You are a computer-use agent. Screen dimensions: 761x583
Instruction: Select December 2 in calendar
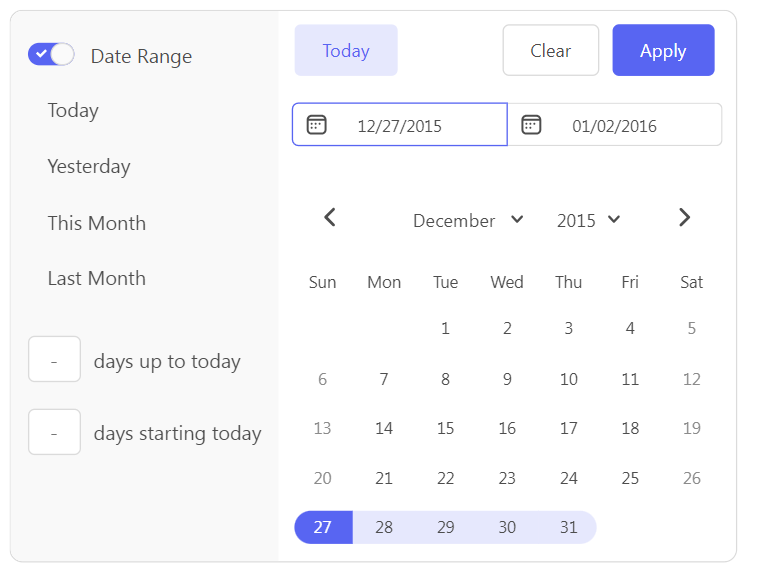click(x=507, y=329)
